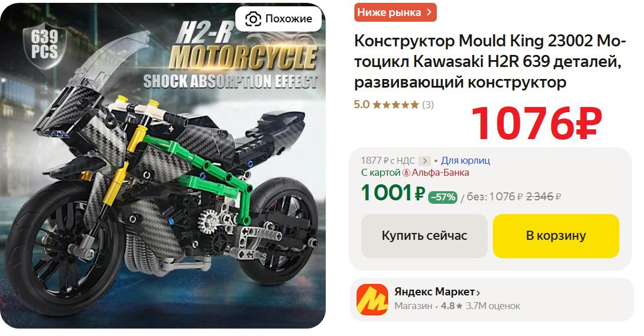
Task: Click the camera icon in Похожие button
Action: (253, 19)
